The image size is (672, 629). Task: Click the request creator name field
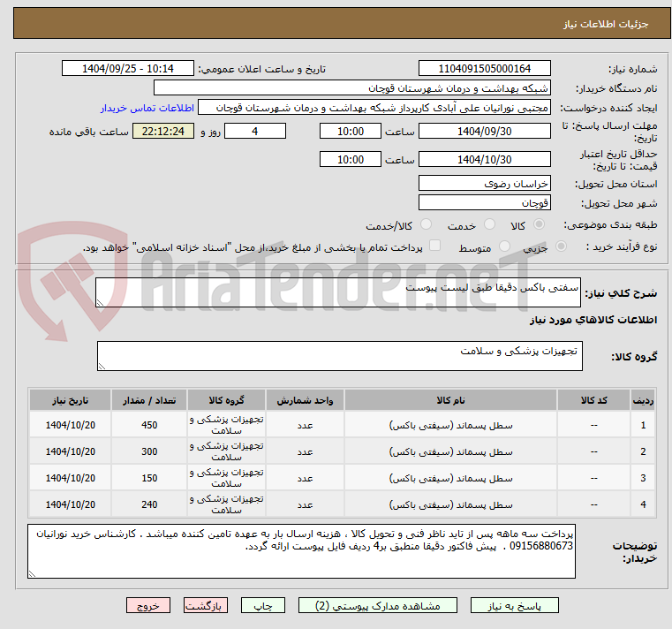[x=374, y=108]
